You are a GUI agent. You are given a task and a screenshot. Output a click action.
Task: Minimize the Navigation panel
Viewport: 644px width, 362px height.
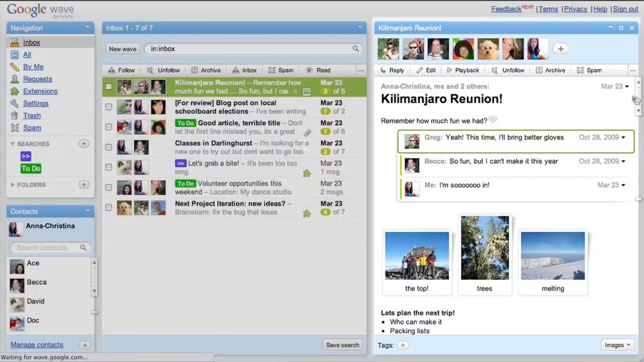[x=88, y=27]
